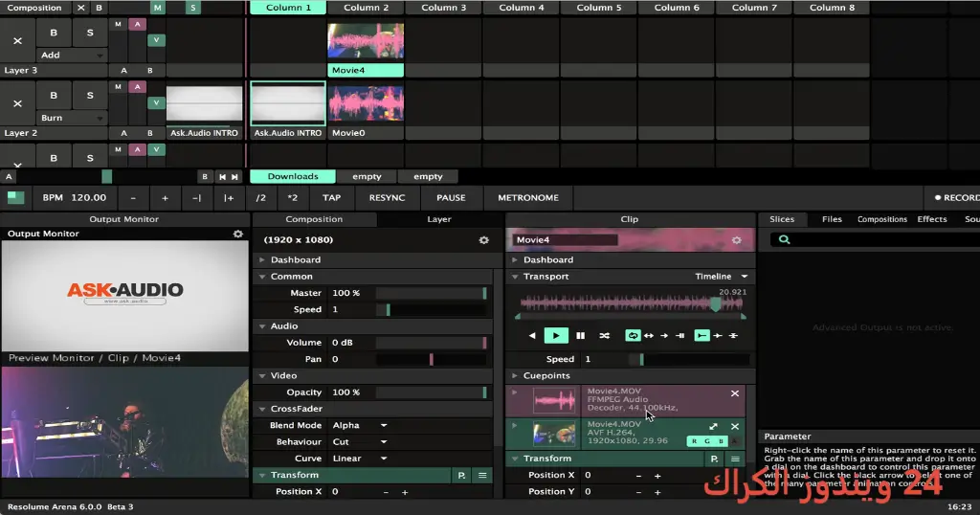This screenshot has width=980, height=515.
Task: Expand composition Dashboard section
Action: 262,260
